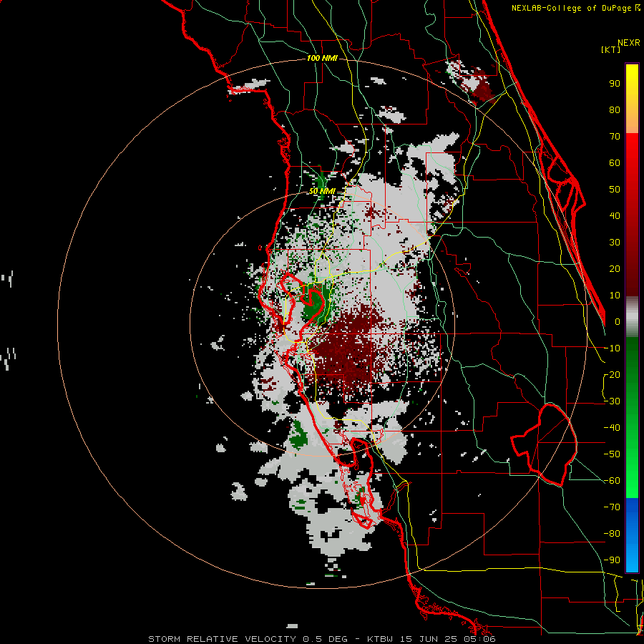This screenshot has height=644, width=644.
Task: Click the 30 value on velocity scale
Action: click(x=615, y=243)
